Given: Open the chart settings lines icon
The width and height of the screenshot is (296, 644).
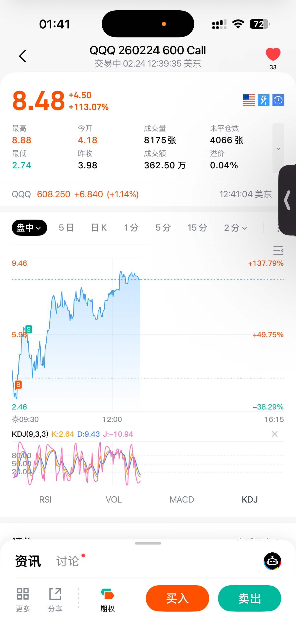Looking at the screenshot, I should (278, 250).
